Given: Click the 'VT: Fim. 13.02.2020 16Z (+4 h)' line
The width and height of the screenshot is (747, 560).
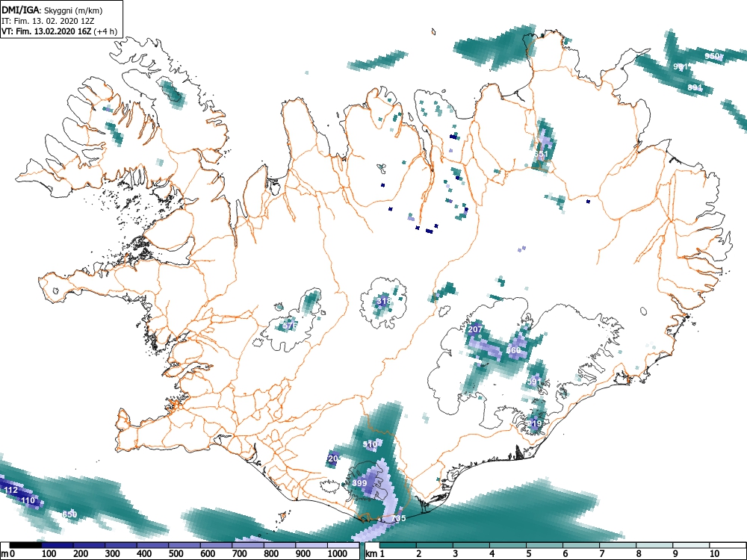Looking at the screenshot, I should click(59, 31).
